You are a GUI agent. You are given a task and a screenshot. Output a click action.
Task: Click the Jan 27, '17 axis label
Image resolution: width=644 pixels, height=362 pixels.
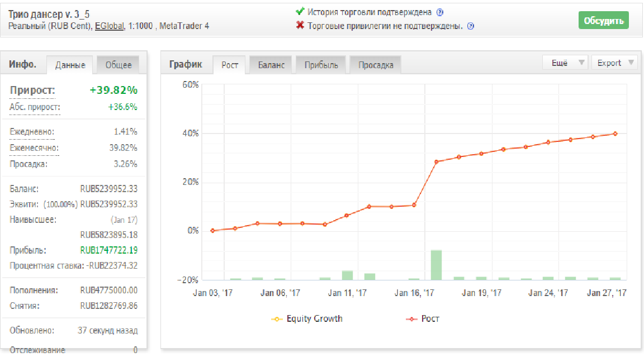[607, 293]
